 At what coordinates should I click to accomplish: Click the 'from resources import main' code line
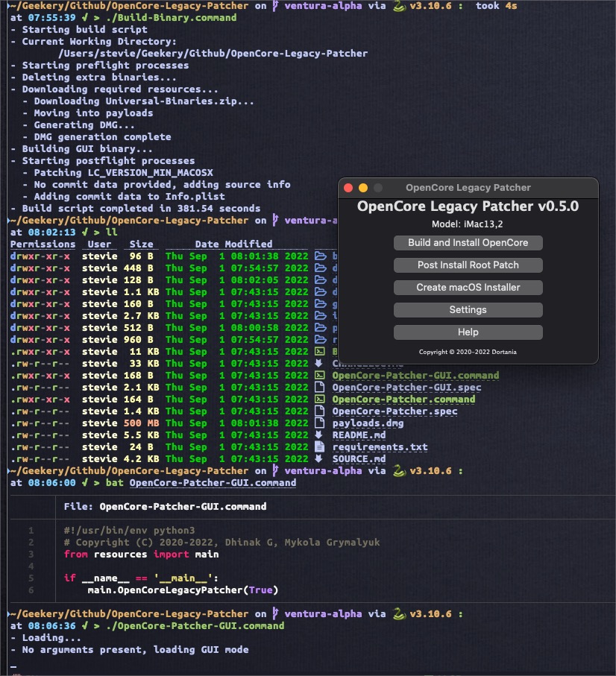141,555
